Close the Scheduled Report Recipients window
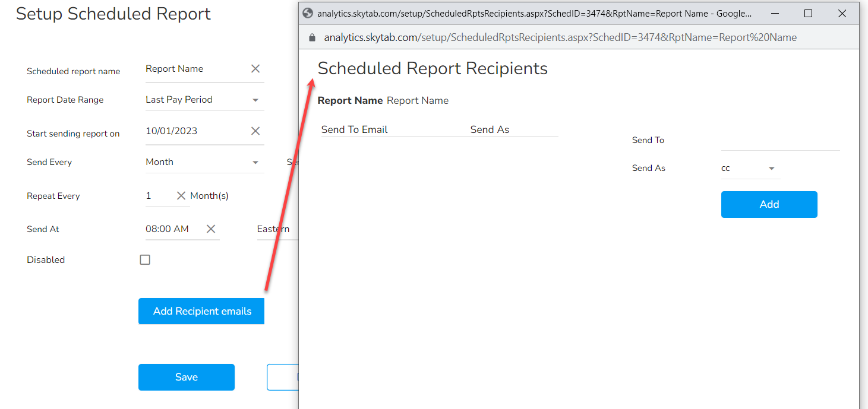The image size is (868, 409). coord(842,13)
